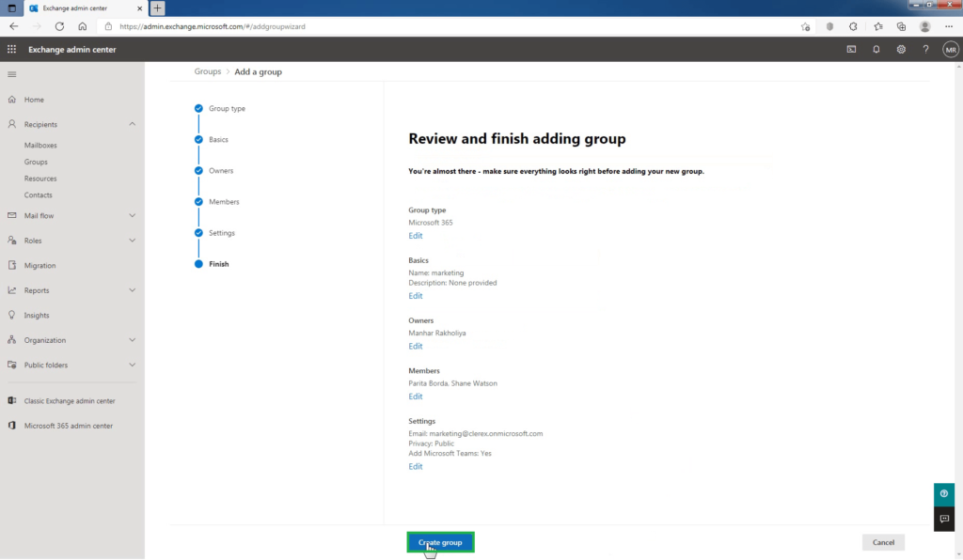This screenshot has height=560, width=963.
Task: Select the Finish wizard step
Action: [x=212, y=264]
